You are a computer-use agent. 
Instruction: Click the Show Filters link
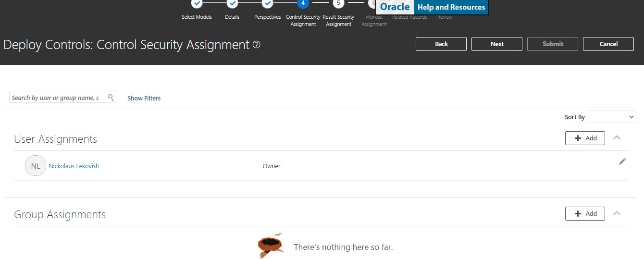click(x=144, y=98)
